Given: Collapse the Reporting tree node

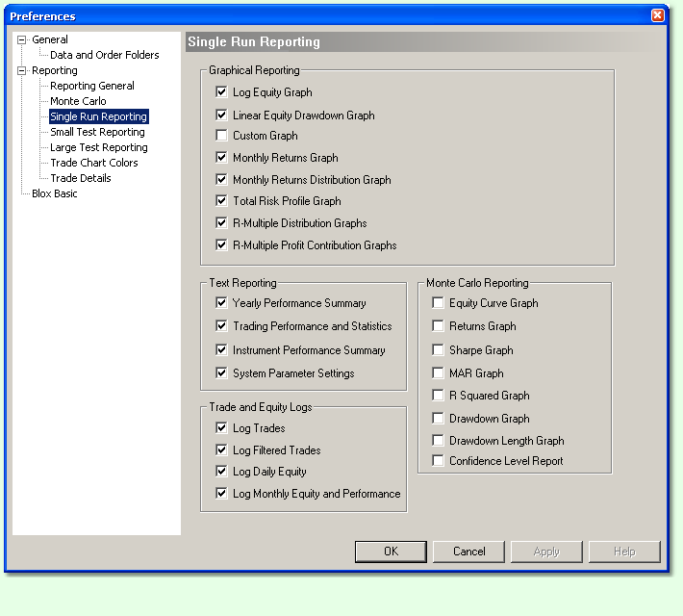Looking at the screenshot, I should click(x=21, y=70).
